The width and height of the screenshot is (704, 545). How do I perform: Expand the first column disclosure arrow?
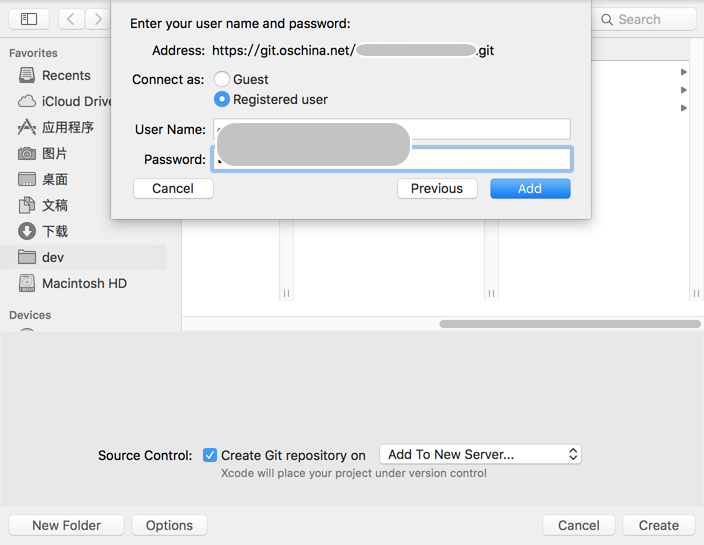684,72
